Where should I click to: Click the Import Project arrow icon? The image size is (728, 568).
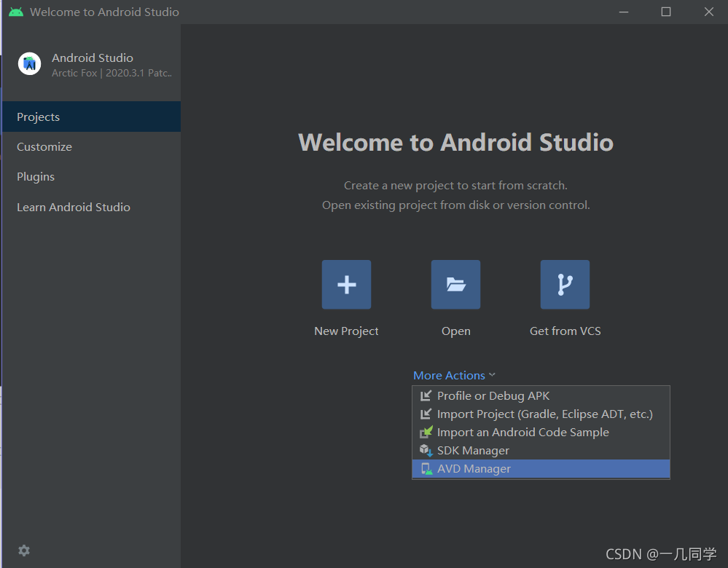(426, 414)
